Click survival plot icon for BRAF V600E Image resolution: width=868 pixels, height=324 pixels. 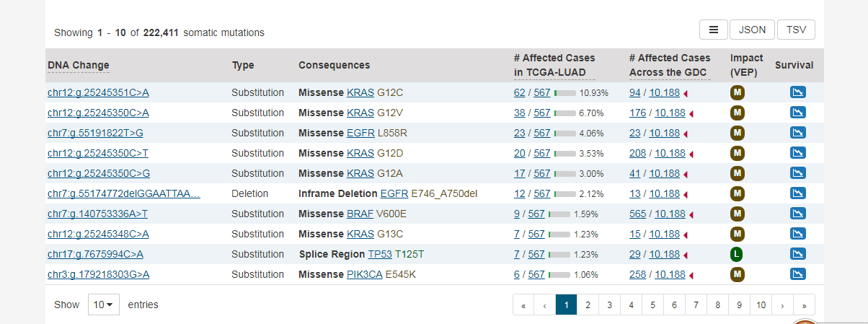[797, 214]
